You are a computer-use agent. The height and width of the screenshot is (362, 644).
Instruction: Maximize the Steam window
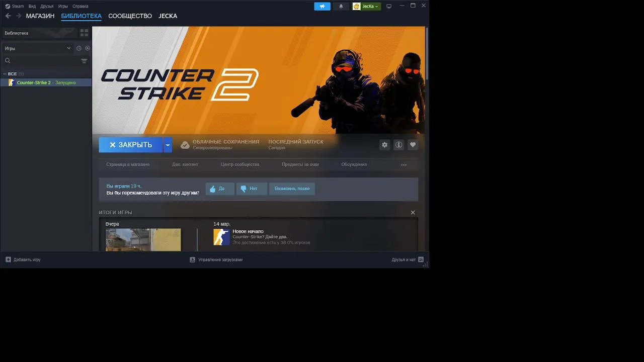413,6
